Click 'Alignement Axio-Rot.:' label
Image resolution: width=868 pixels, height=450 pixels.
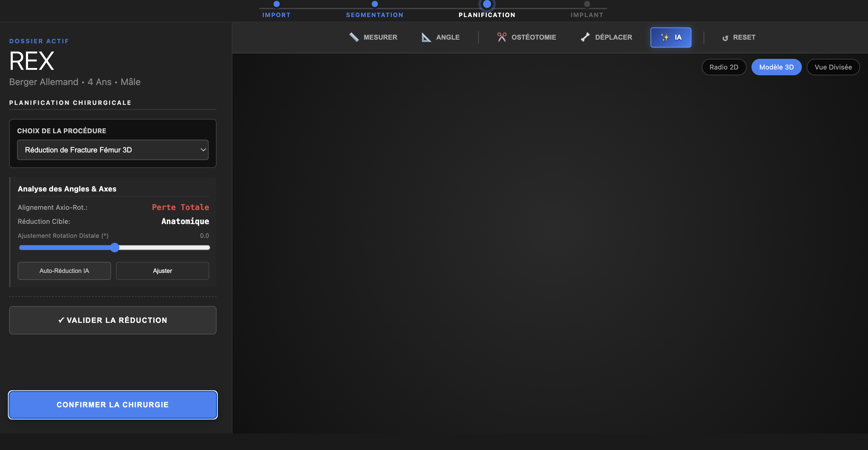pyautogui.click(x=52, y=208)
